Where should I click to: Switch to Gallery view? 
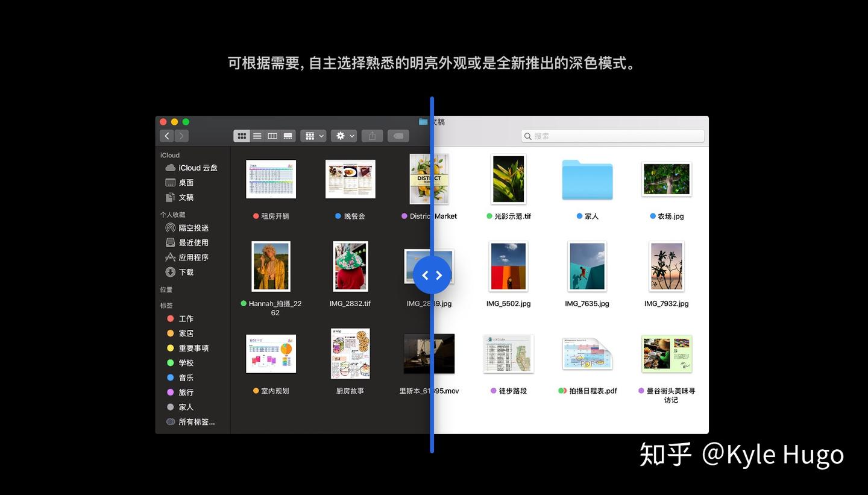[288, 136]
